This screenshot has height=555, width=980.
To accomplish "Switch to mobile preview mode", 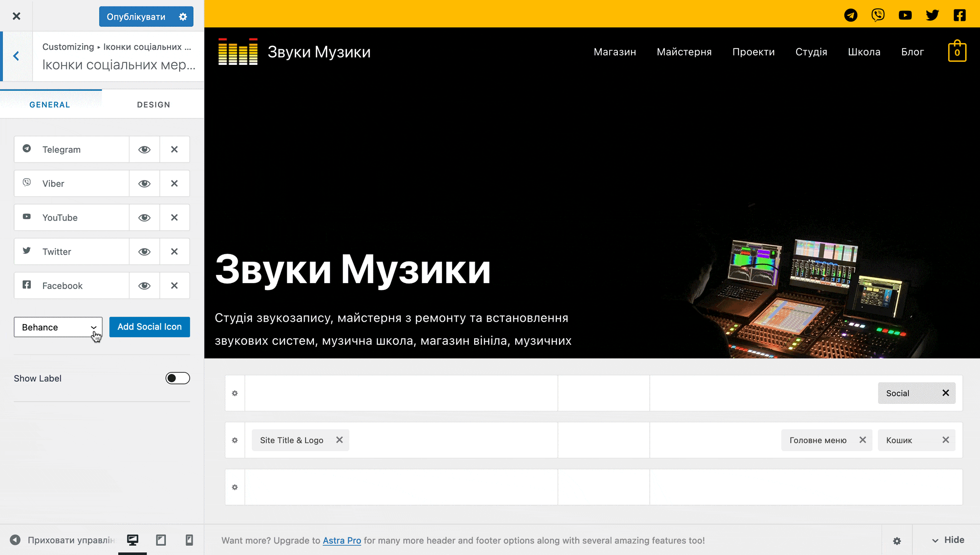I will 189,540.
